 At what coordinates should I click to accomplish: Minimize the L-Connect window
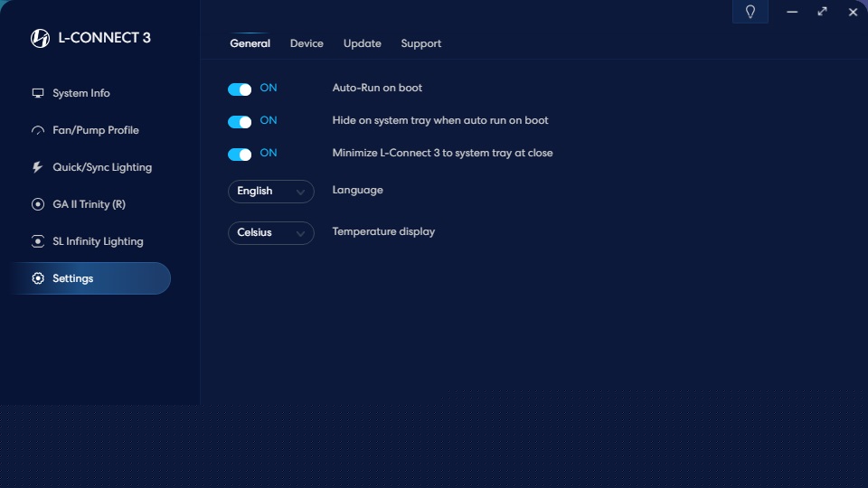pos(792,12)
